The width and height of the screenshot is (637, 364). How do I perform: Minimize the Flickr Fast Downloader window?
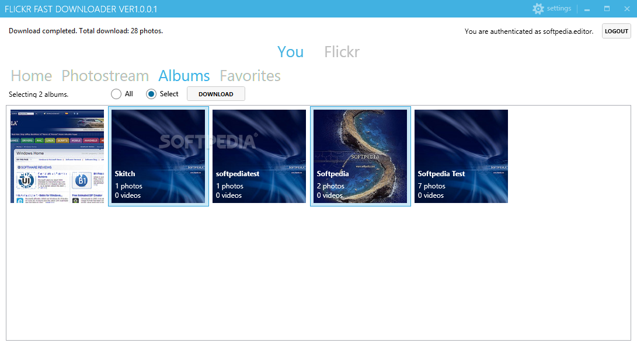[587, 9]
